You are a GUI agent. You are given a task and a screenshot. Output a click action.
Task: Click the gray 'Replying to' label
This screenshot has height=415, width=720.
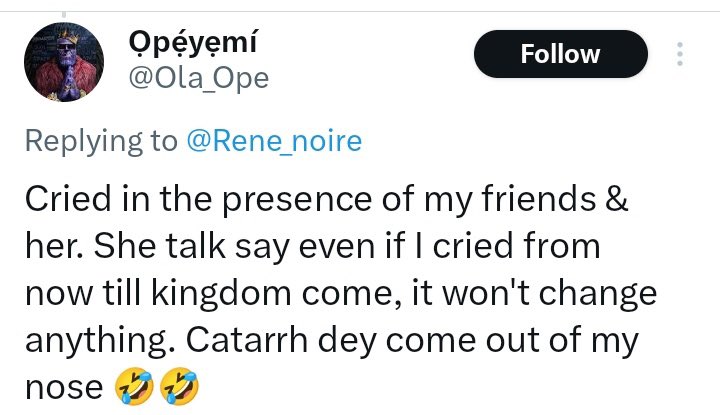pyautogui.click(x=100, y=141)
